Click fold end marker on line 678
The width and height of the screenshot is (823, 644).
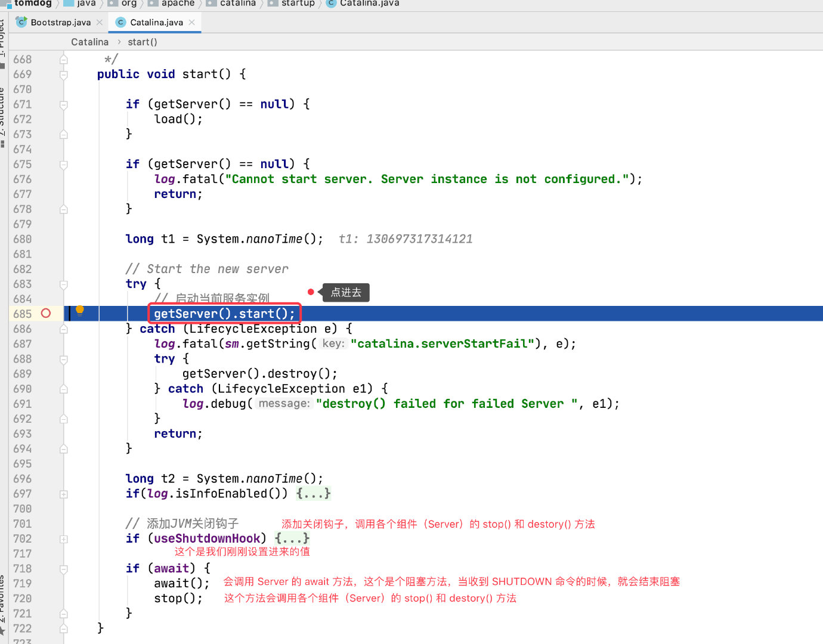tap(64, 209)
